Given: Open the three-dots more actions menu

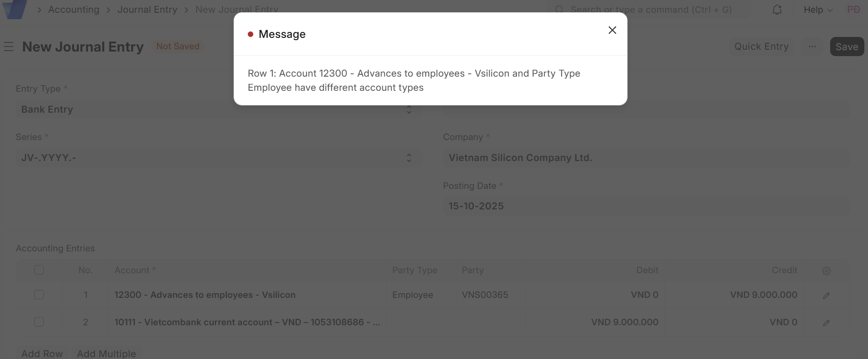Looking at the screenshot, I should [x=812, y=47].
